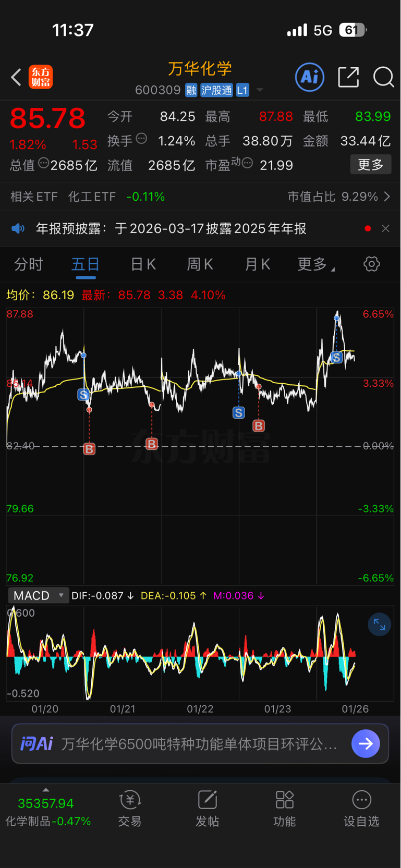Expand index bar caret above 35357.94
Viewport: 401px width, 868px height.
[x=46, y=790]
